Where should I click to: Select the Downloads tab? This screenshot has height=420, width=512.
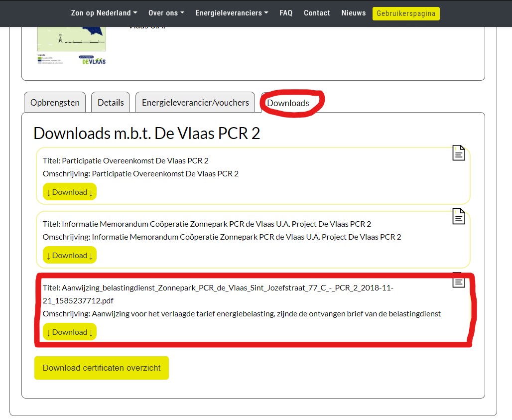point(288,103)
